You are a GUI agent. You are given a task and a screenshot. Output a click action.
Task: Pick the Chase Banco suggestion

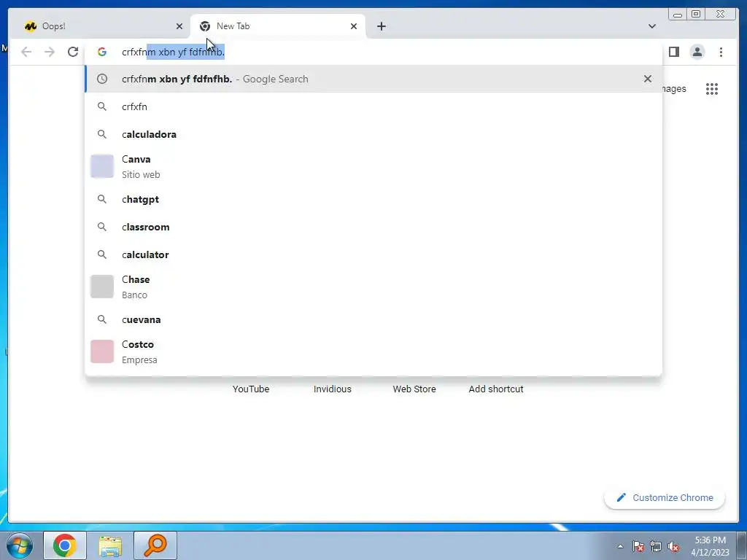pos(373,287)
